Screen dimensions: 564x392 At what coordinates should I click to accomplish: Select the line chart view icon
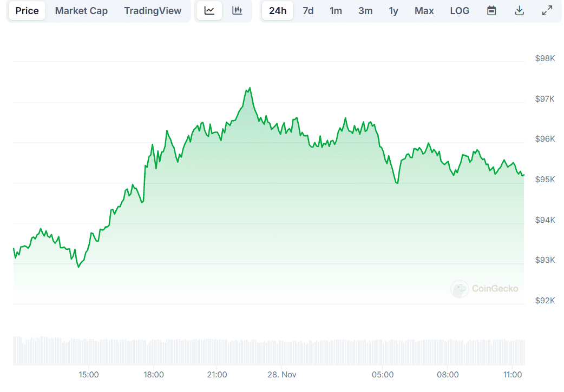coord(209,10)
